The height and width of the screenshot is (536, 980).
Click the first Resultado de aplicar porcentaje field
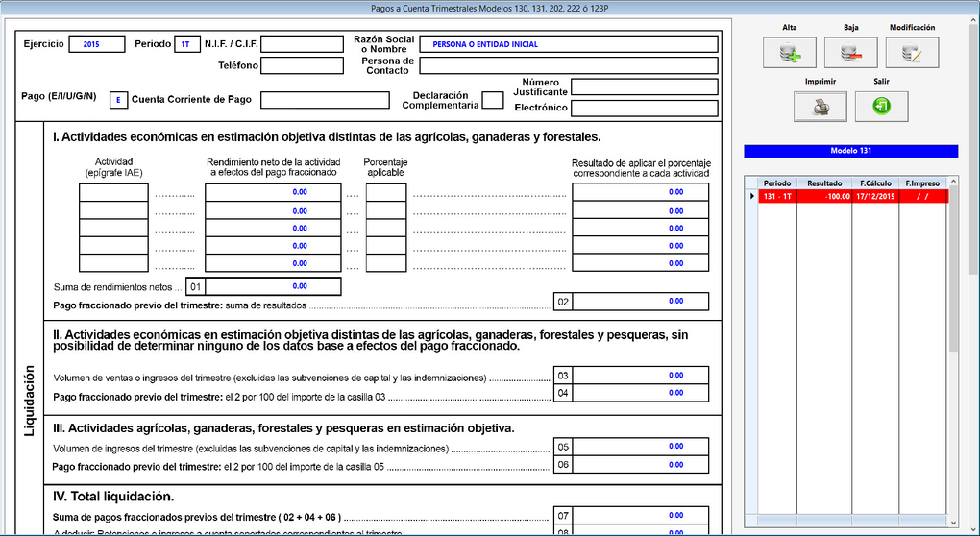[641, 192]
